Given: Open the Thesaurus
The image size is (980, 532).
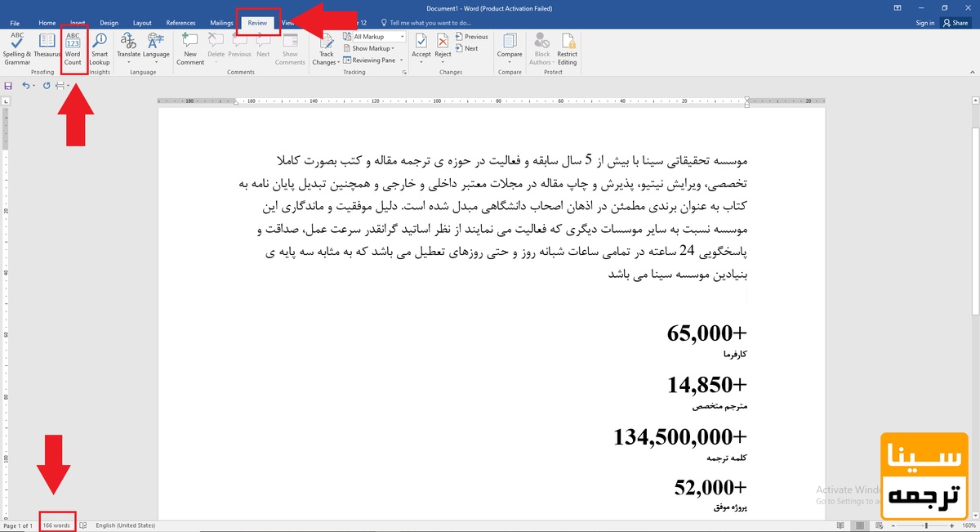Looking at the screenshot, I should point(47,47).
